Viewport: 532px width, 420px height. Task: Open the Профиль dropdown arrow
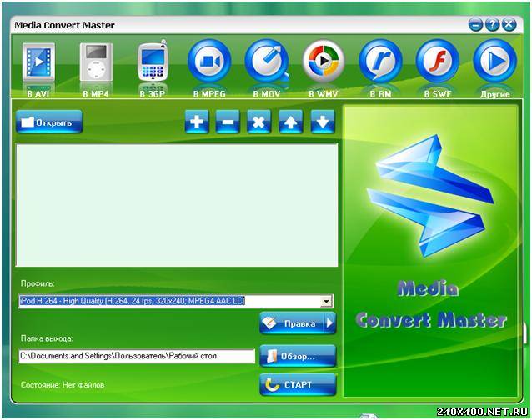[326, 301]
